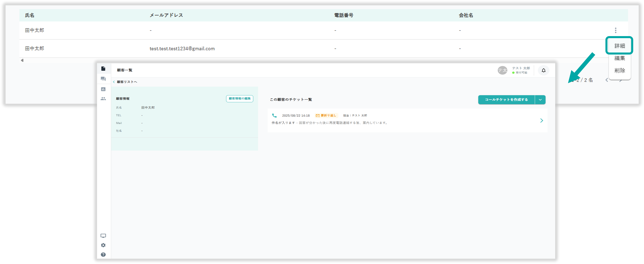
Task: Click the help question mark icon
Action: pos(103,255)
